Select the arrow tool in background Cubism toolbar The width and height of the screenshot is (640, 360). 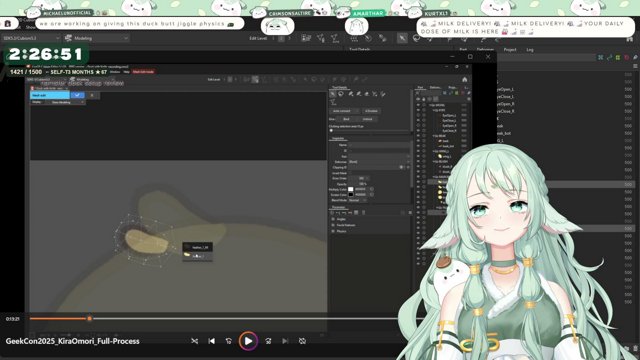point(402,38)
